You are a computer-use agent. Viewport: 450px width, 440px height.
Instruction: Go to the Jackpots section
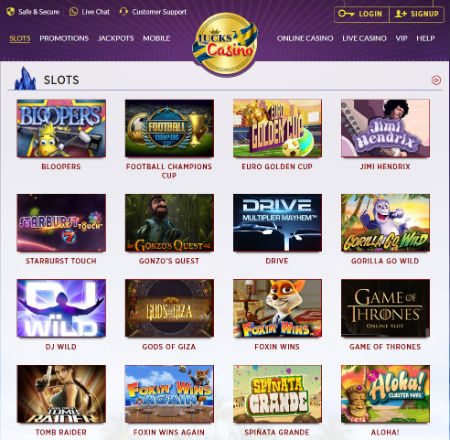pos(116,38)
